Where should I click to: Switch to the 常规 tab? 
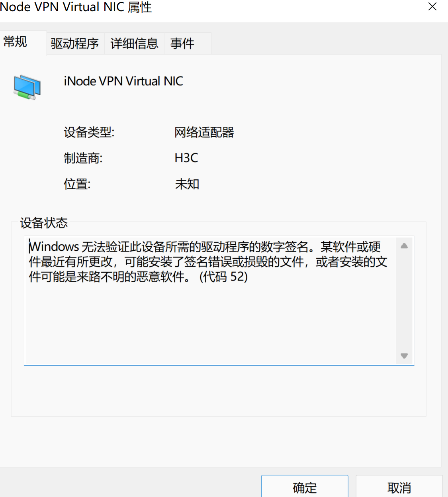tap(23, 42)
